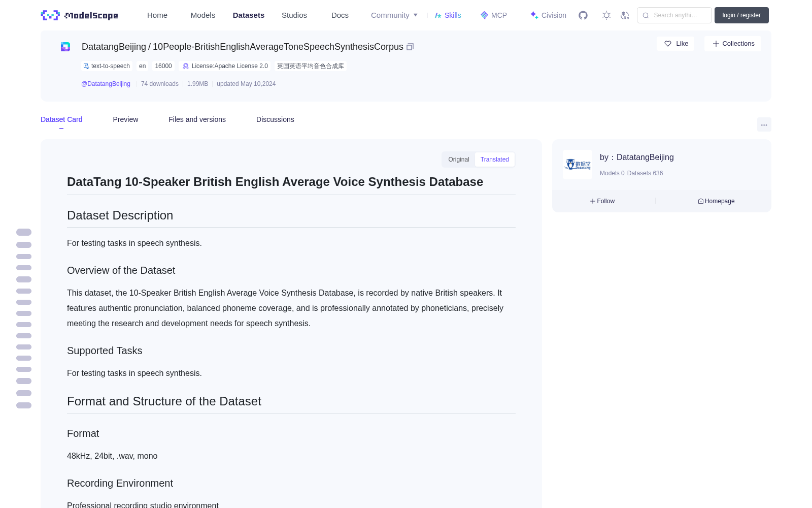The image size is (812, 508).
Task: Click "Models 0" in the publisher card
Action: pos(612,173)
